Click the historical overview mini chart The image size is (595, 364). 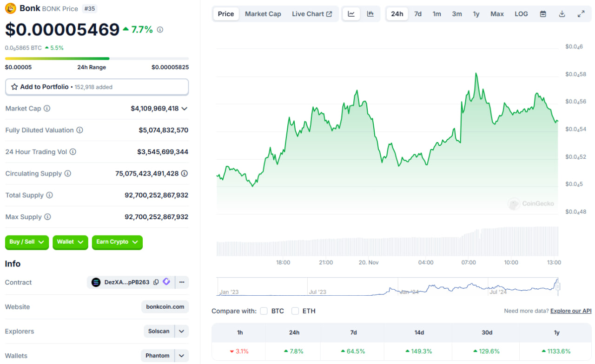[x=388, y=286]
